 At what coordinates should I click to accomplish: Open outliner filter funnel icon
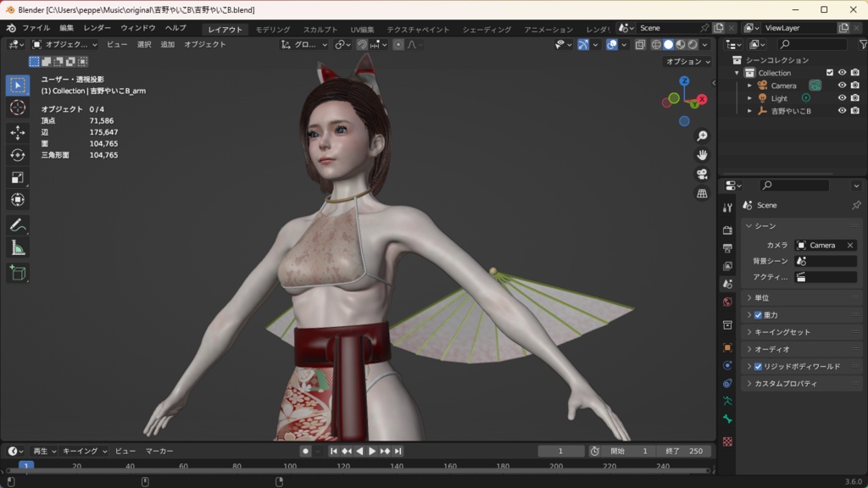tap(862, 44)
